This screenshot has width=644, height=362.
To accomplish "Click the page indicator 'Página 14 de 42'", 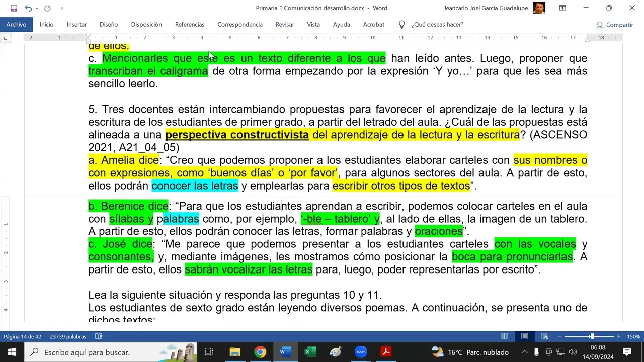I will tap(22, 337).
